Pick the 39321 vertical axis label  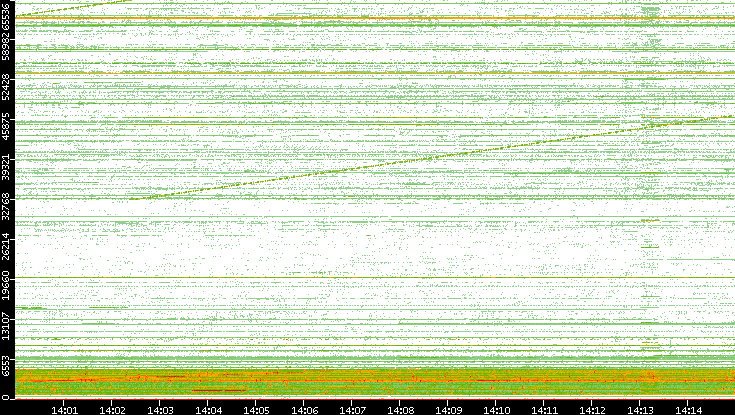[7, 166]
